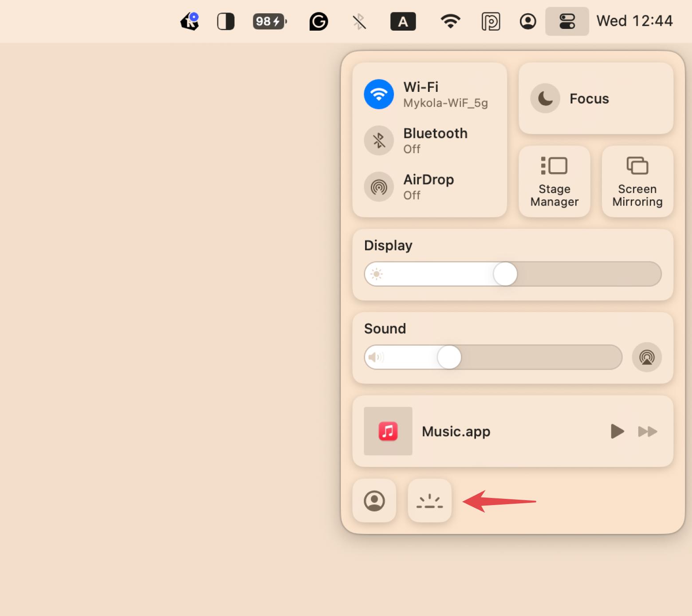Toggle the Wi-Fi blue circle icon
The image size is (692, 616).
point(379,94)
